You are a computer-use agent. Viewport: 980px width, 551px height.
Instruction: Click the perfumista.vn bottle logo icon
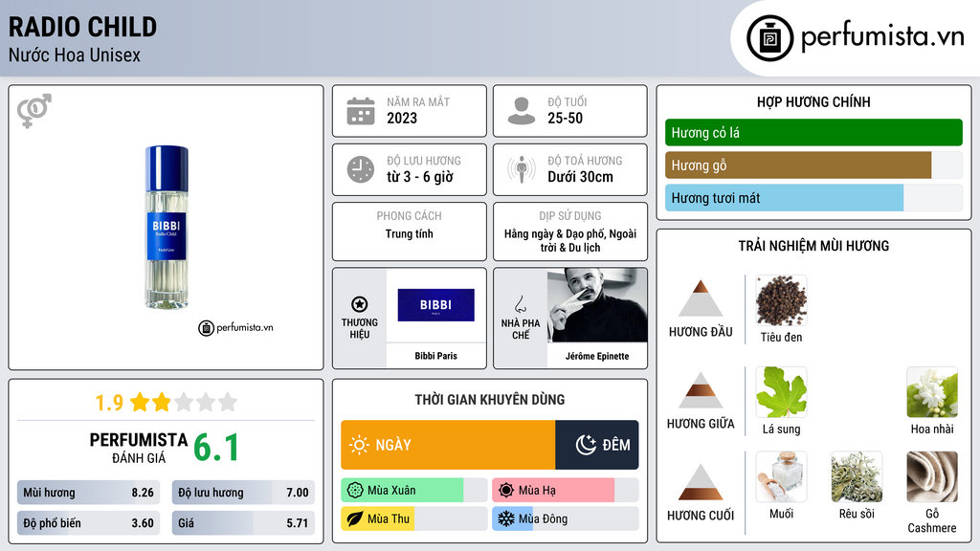[x=770, y=38]
